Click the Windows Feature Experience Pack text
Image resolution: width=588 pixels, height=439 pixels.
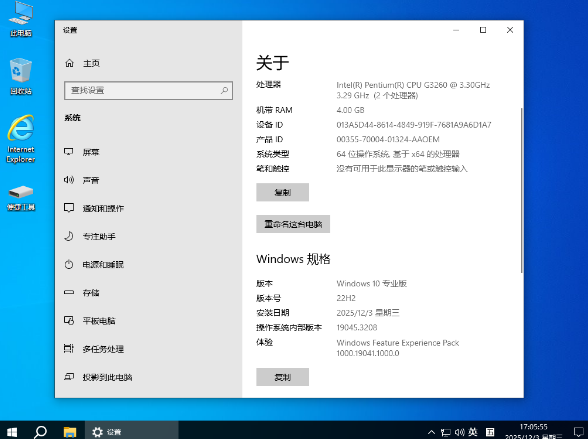(x=398, y=348)
